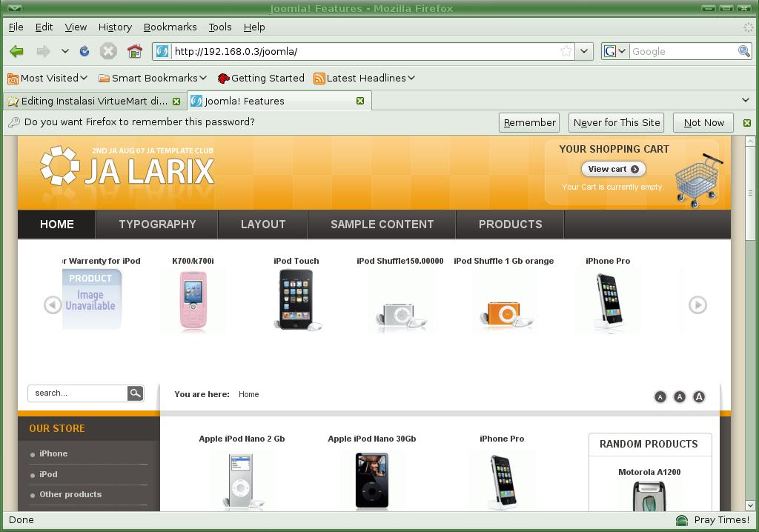
Task: Go back with the green arrow
Action: (17, 51)
